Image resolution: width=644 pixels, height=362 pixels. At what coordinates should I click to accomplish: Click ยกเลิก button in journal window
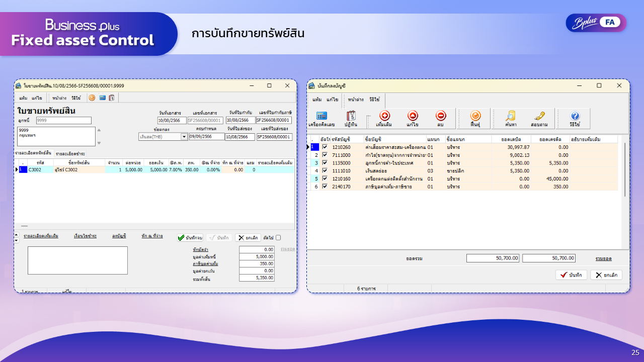[606, 275]
